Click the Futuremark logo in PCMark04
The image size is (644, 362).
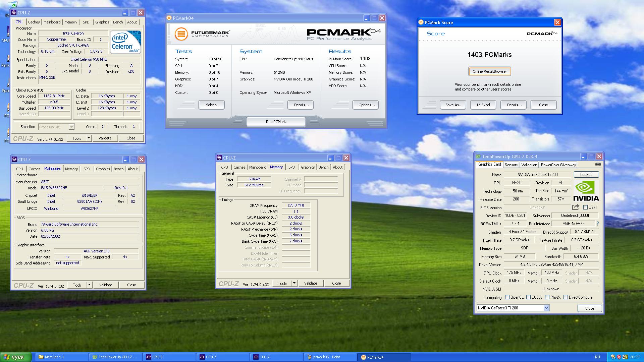pyautogui.click(x=202, y=34)
